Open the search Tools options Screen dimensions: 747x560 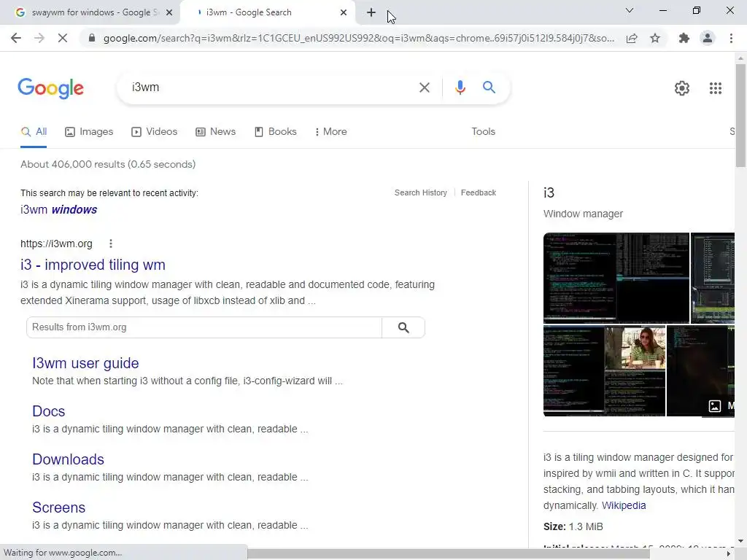(x=483, y=131)
